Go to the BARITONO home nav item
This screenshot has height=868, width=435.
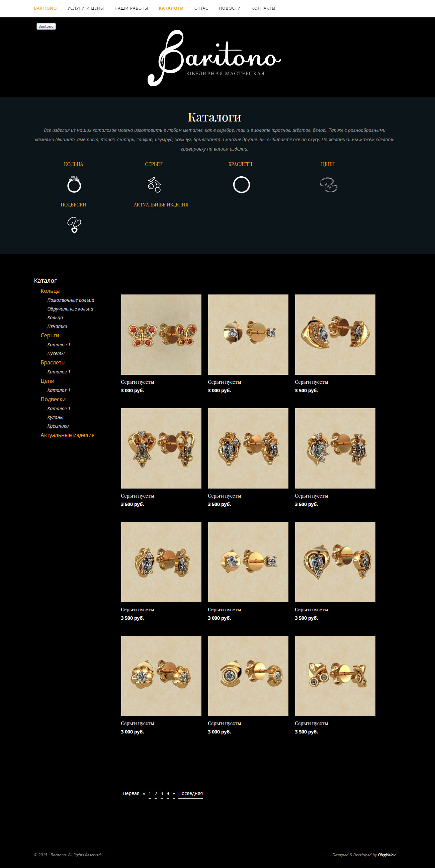[45, 8]
